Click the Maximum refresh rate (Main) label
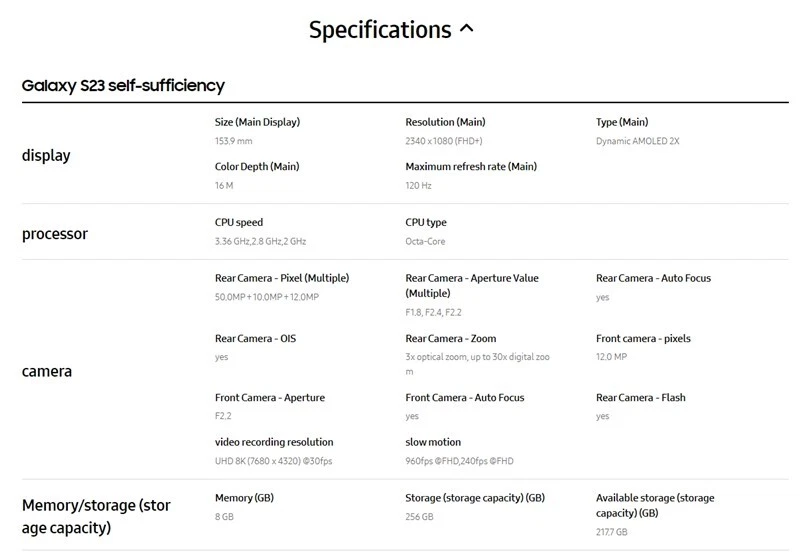 [471, 166]
